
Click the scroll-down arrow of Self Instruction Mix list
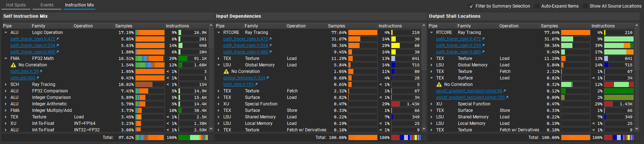pos(211,129)
